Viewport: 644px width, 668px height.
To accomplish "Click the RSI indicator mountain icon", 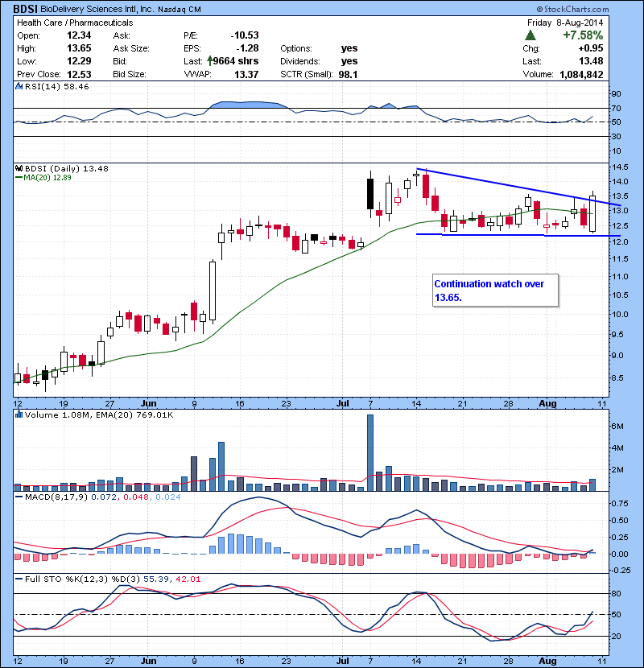I will (19, 86).
